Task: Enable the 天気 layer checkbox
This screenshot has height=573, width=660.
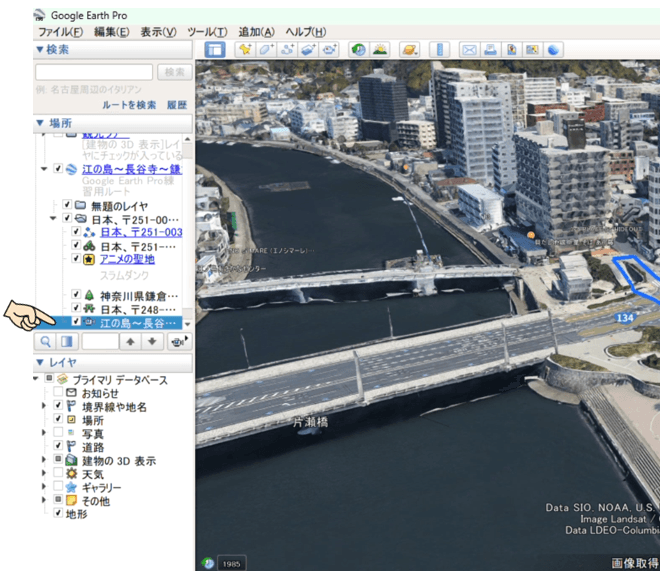Action: [x=58, y=473]
